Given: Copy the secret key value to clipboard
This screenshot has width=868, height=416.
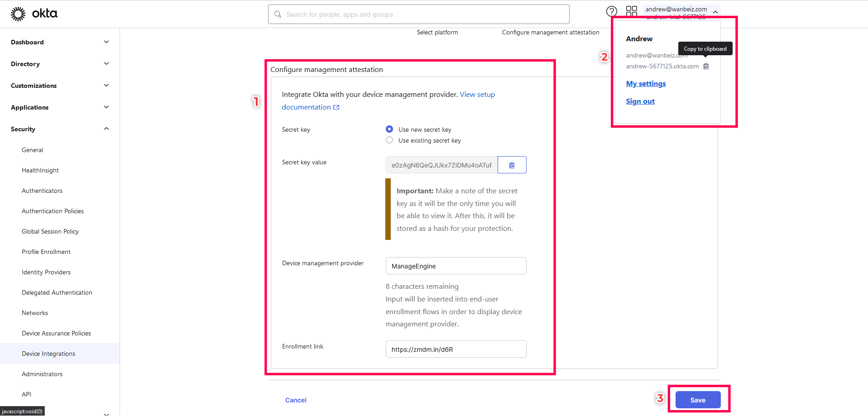Looking at the screenshot, I should [x=512, y=165].
